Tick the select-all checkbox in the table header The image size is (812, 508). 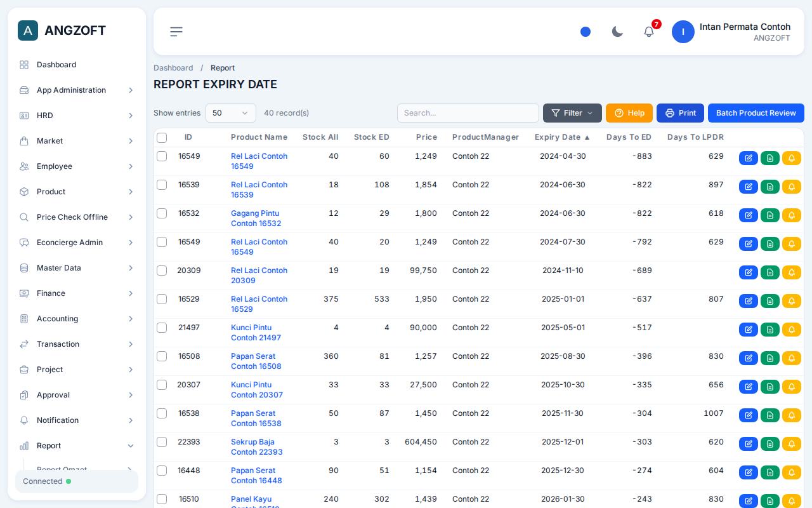pyautogui.click(x=162, y=138)
